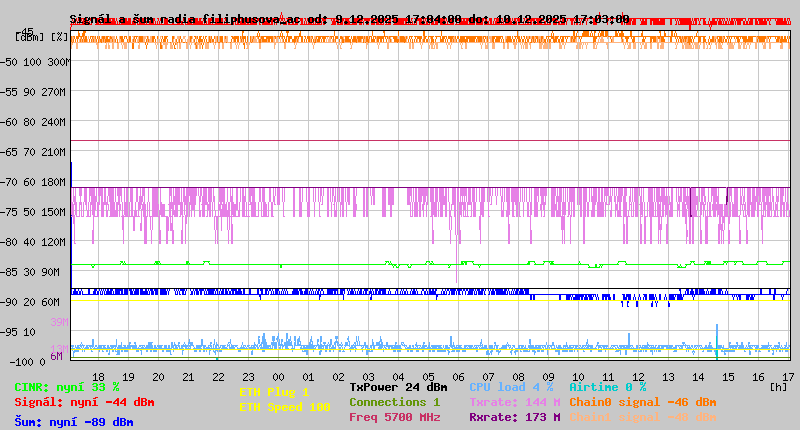This screenshot has width=800, height=430.
Task: Click hour label '21' on time axis
Action: tap(188, 377)
